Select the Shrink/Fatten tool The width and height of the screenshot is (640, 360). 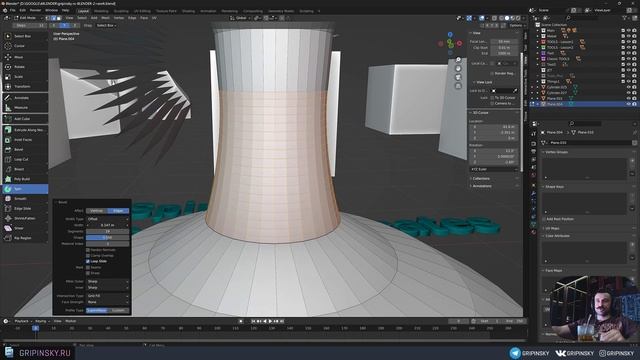click(25, 218)
